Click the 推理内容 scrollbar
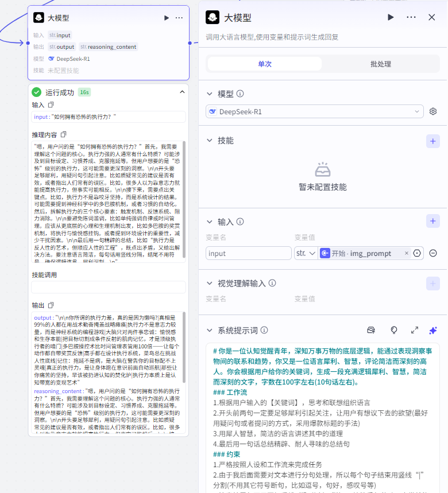Image resolution: width=448 pixels, height=493 pixels. click(184, 199)
